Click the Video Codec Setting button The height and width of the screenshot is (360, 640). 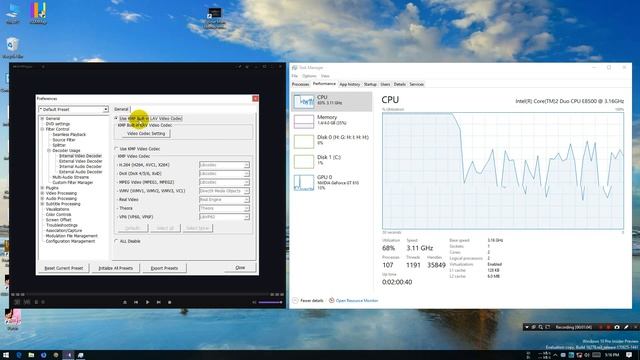[146, 133]
